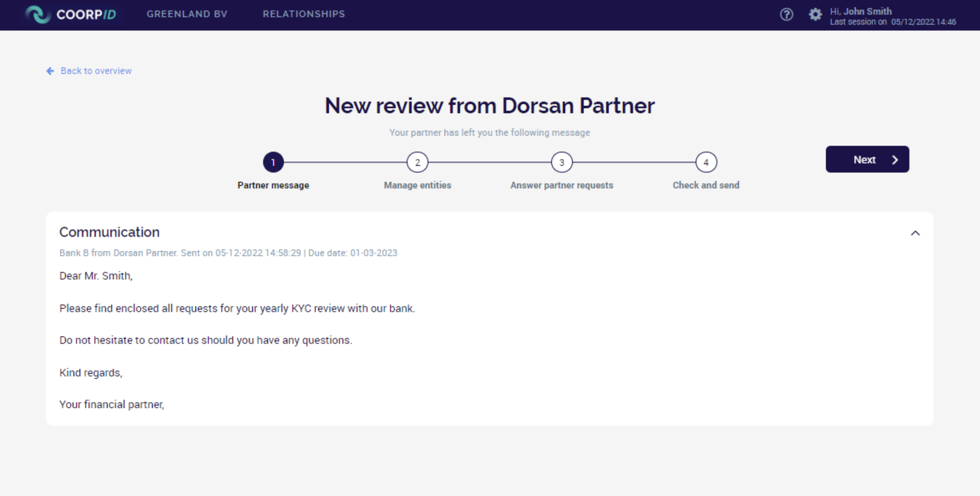Select step 4 Check and send circle
Screen dimensions: 980x496
[706, 162]
